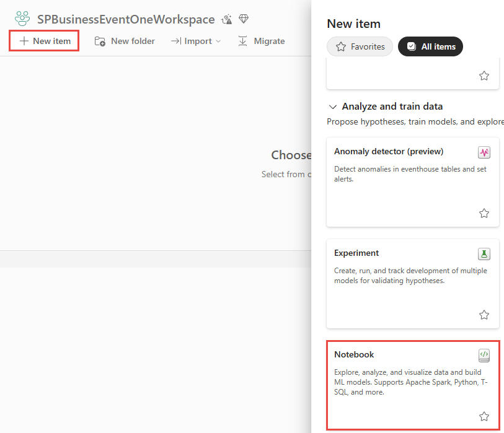Image resolution: width=504 pixels, height=433 pixels.
Task: Click the workspace people icon
Action: point(22,19)
